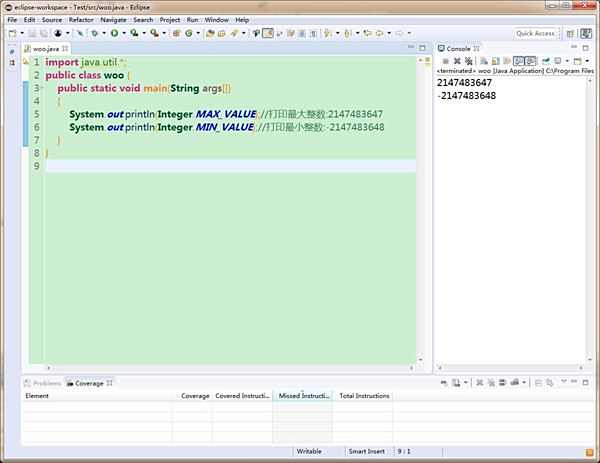This screenshot has width=600, height=463.
Task: Open Coverage view menu chevron
Action: pyautogui.click(x=564, y=381)
